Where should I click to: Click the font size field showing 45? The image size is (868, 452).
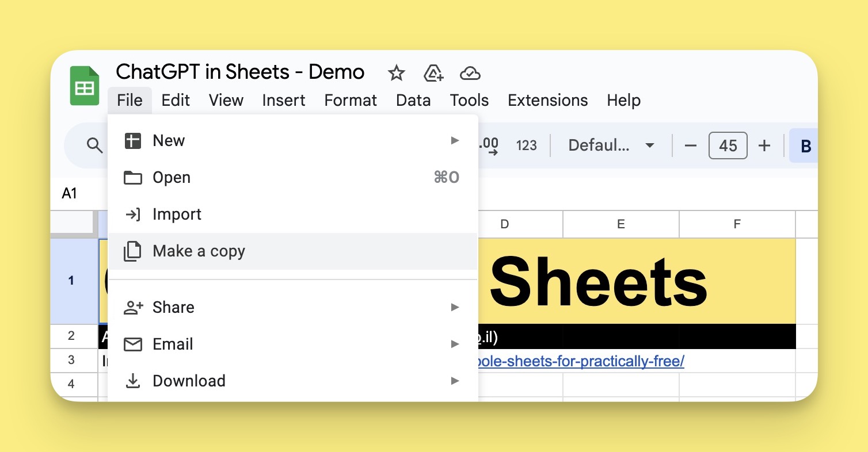[x=728, y=145]
